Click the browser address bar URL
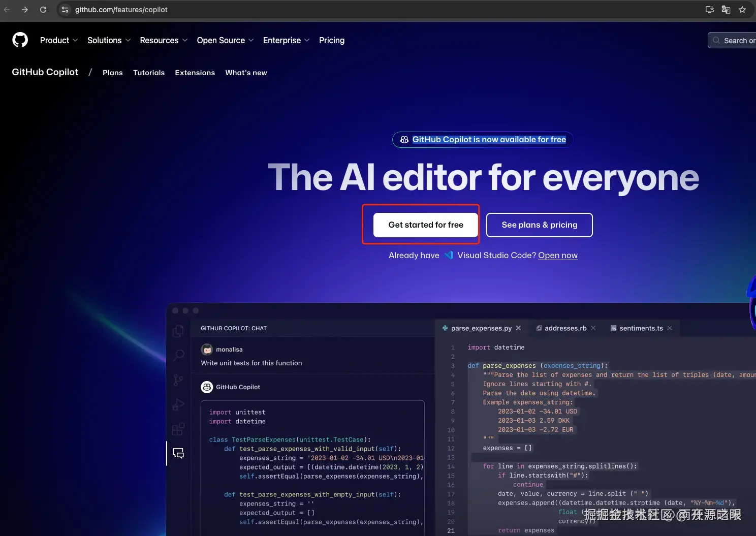 tap(121, 10)
